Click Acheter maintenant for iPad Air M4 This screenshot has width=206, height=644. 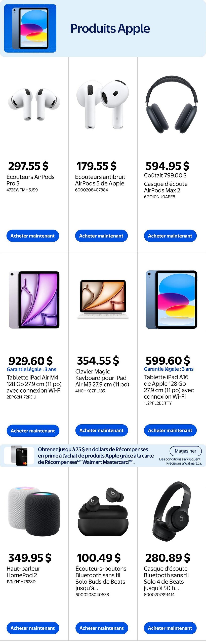(x=33, y=431)
